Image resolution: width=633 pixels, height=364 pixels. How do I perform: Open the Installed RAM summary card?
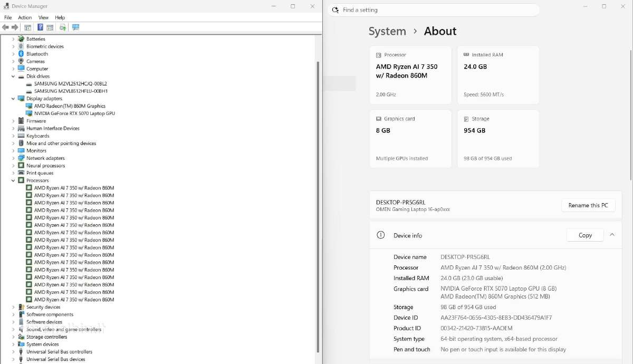point(498,75)
